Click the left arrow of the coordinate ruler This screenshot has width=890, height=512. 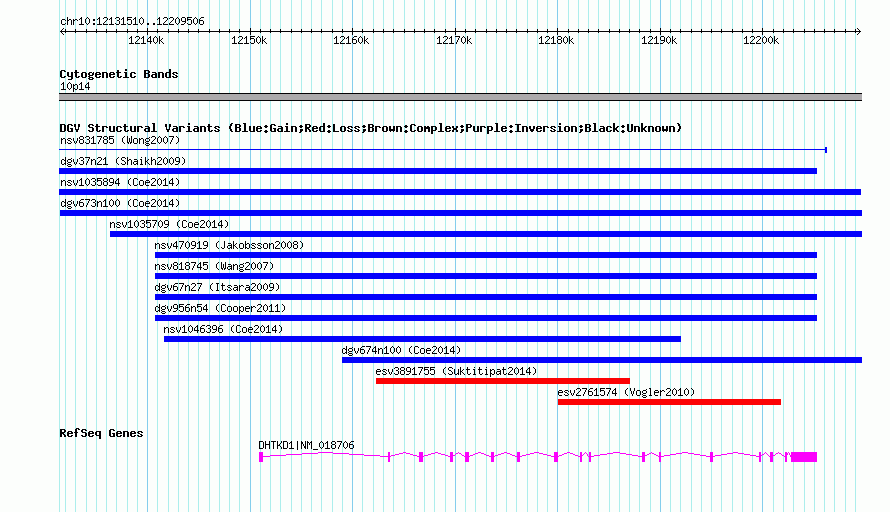coord(62,31)
